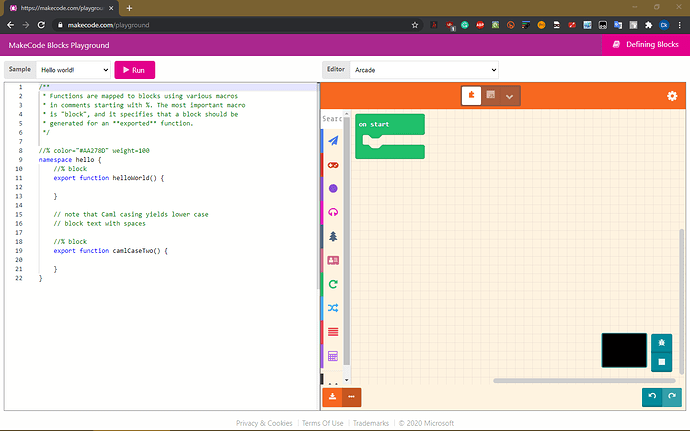This screenshot has width=690, height=431.
Task: Click the black simulator screen thumbnail
Action: pos(624,350)
